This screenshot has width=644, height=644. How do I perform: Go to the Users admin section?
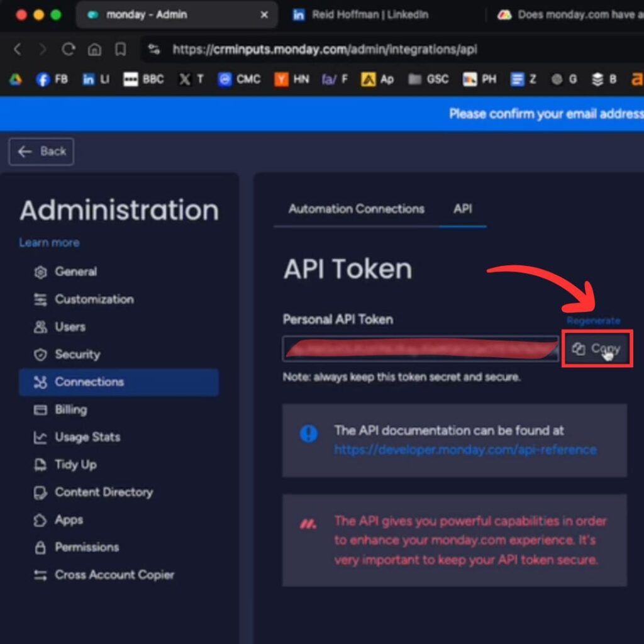[x=60, y=327]
